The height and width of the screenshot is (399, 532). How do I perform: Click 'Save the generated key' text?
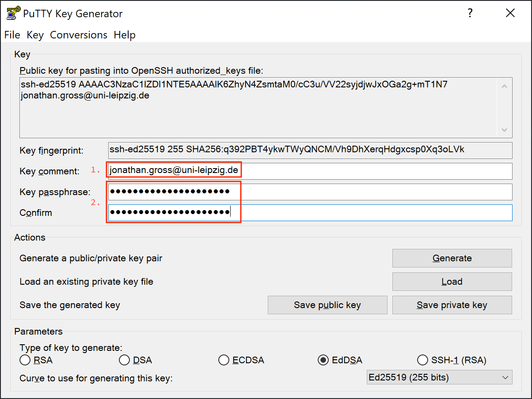point(70,305)
